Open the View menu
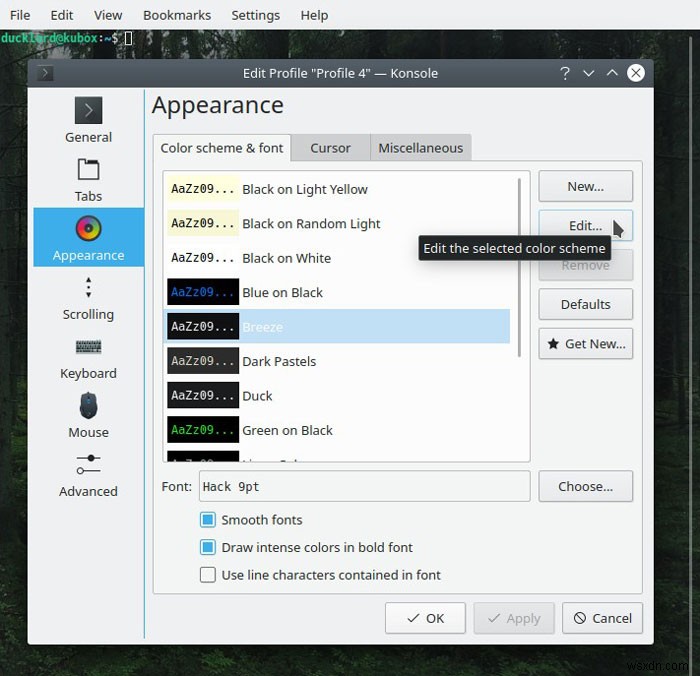 click(108, 15)
